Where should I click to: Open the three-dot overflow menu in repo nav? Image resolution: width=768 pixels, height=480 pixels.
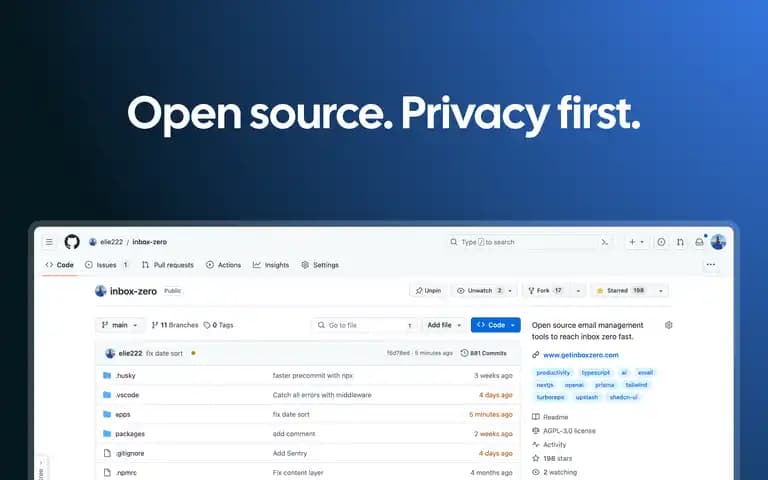[x=711, y=264]
